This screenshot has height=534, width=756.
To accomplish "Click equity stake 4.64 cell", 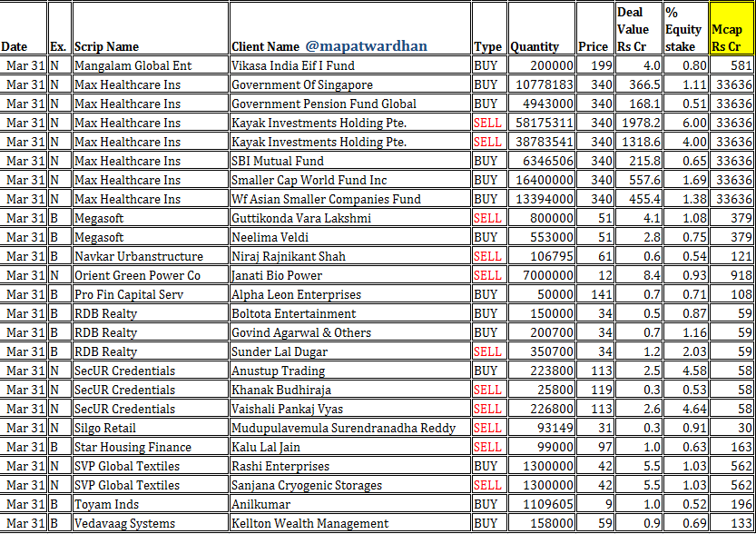I will point(685,409).
